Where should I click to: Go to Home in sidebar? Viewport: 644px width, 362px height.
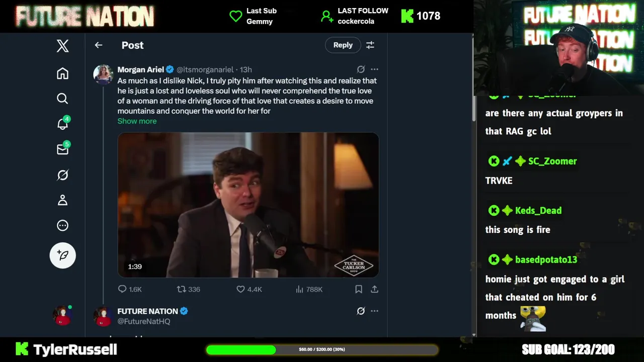click(x=62, y=73)
